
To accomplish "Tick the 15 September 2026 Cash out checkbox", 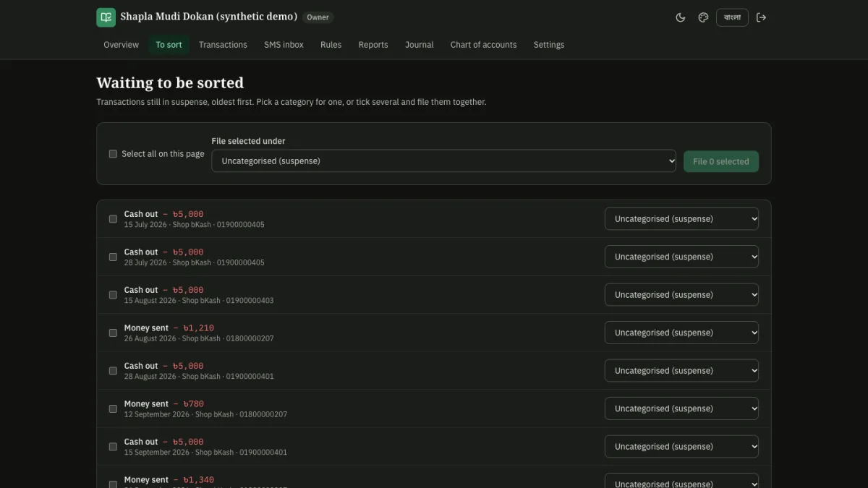I will (x=113, y=447).
